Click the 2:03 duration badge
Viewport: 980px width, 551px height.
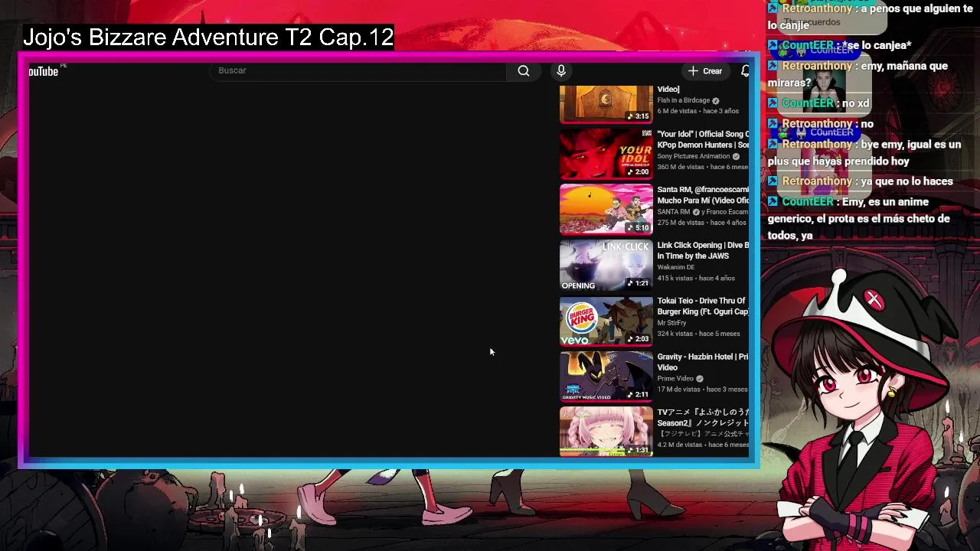coord(638,339)
